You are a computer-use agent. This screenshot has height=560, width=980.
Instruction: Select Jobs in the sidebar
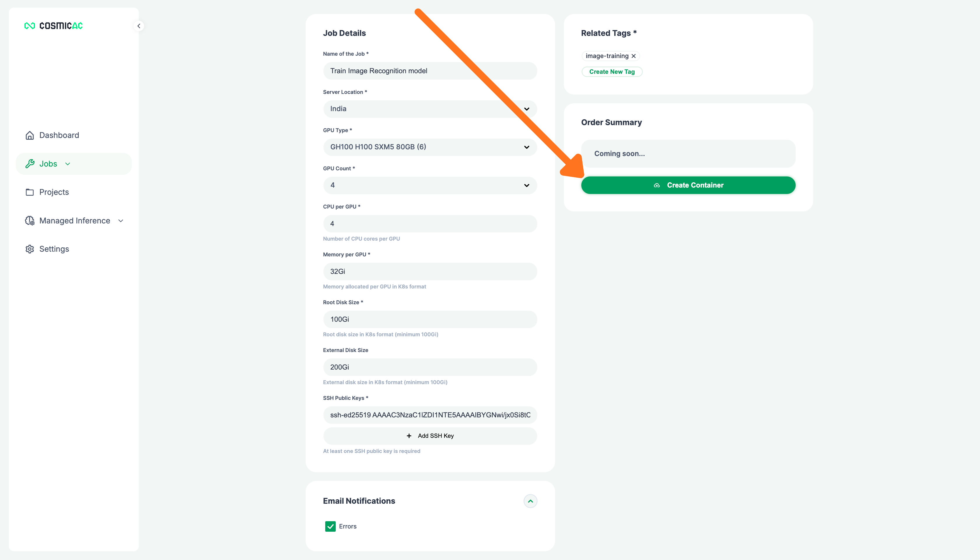73,164
